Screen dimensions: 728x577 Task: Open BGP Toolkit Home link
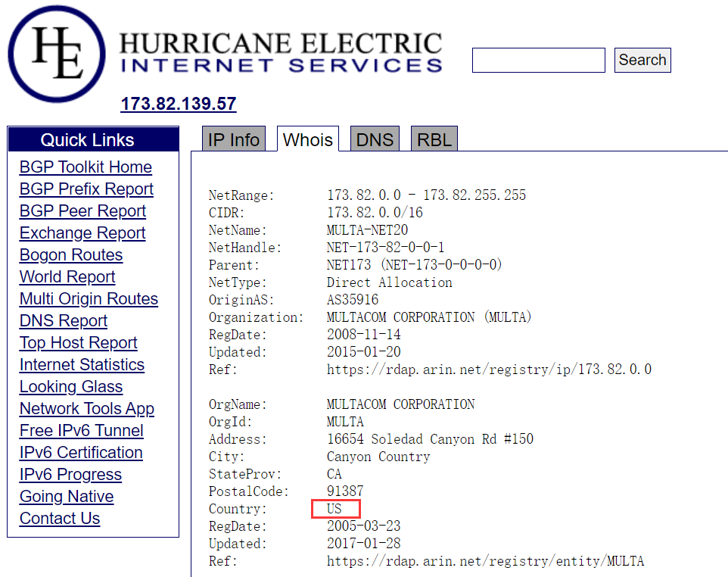[86, 167]
